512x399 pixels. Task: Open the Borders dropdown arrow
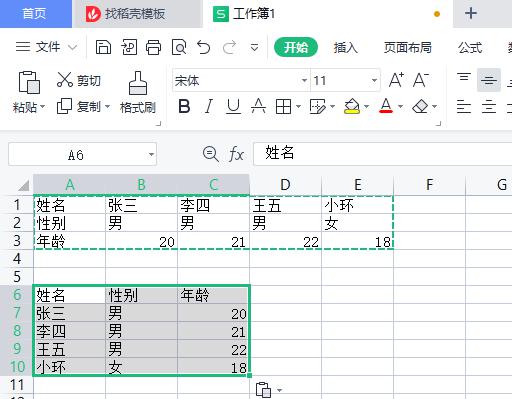(298, 107)
